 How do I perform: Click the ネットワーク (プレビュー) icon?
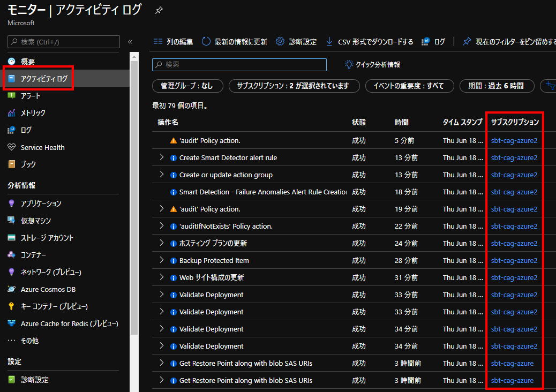pos(12,272)
